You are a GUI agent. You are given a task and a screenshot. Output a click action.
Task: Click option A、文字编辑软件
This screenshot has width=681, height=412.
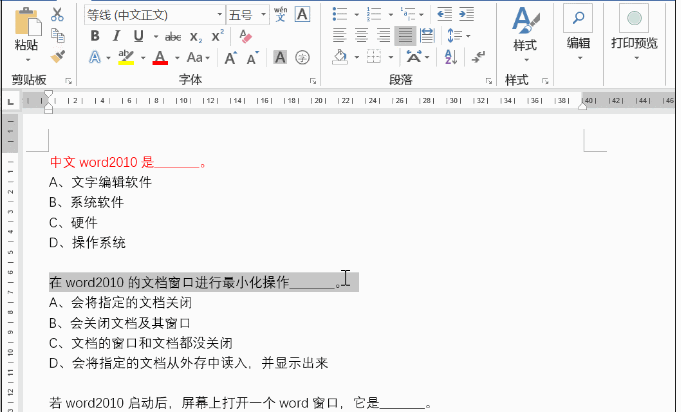[x=100, y=182]
